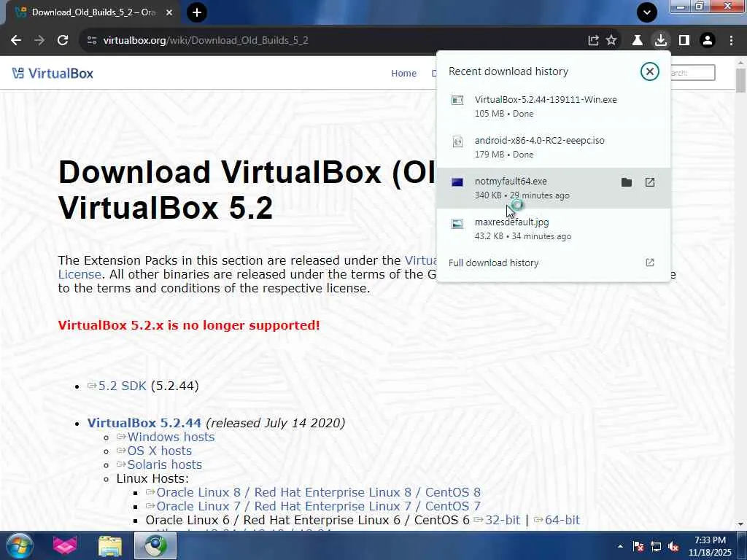Open Oracle Linux 7 / CentOS 7 link

click(318, 506)
